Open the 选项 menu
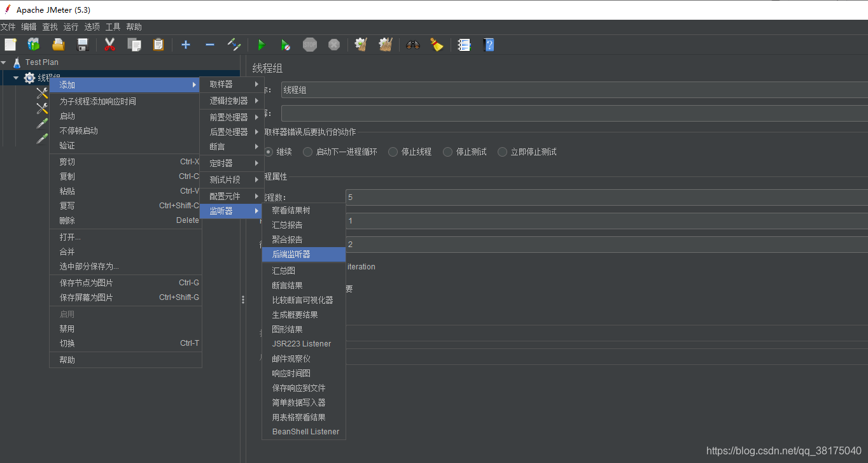Screen dimensions: 868x463 92,27
